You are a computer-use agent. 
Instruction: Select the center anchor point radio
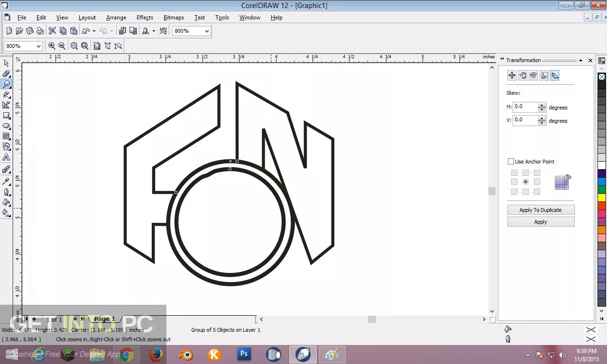(525, 182)
